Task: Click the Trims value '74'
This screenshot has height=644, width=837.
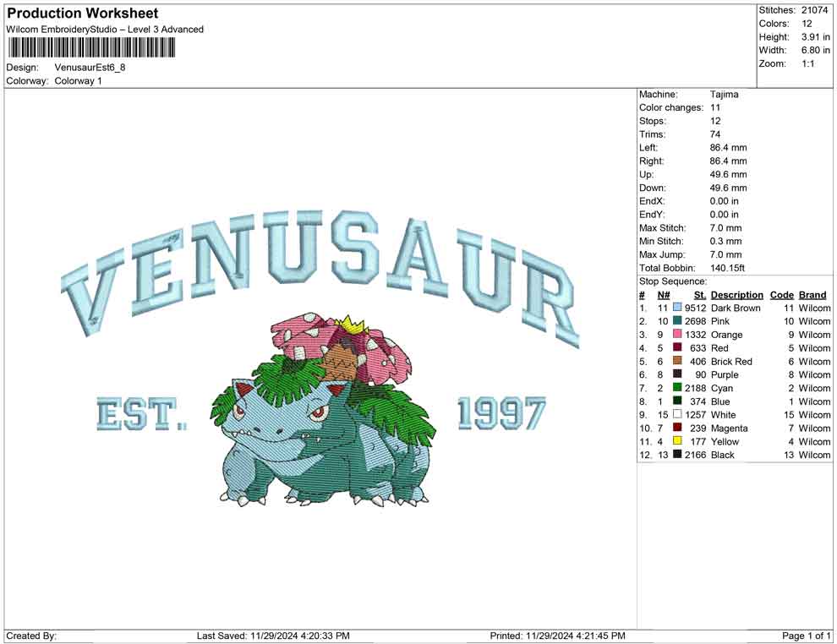Action: [715, 134]
